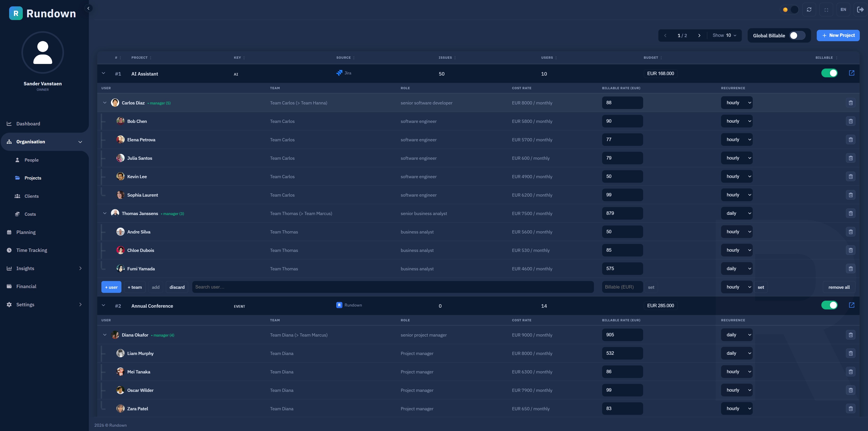
Task: Delete Diana Okafor row via trash icon
Action: coord(850,335)
